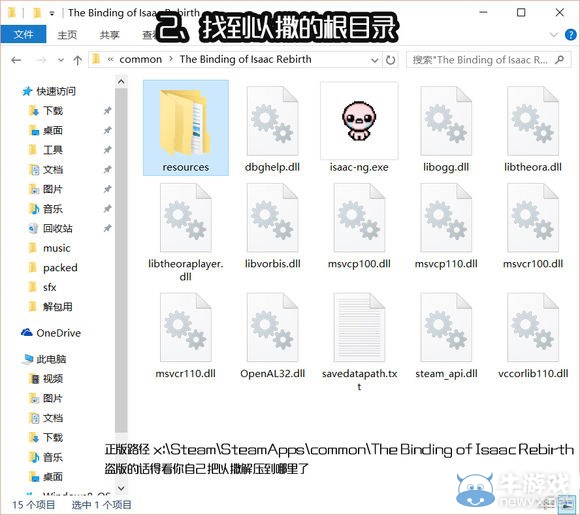
Task: Select the msvcp110.dll file icon
Action: [x=446, y=218]
